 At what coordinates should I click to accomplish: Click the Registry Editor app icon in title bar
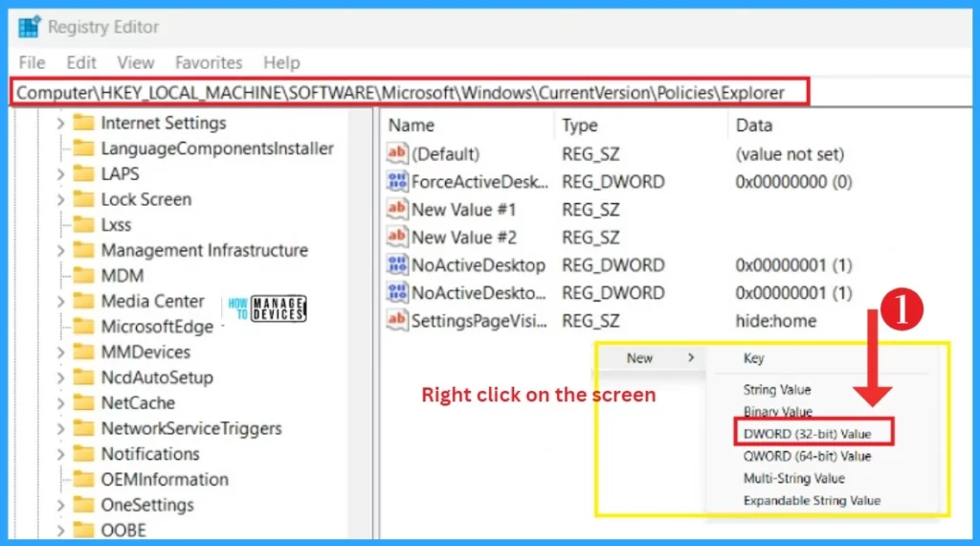coord(29,27)
